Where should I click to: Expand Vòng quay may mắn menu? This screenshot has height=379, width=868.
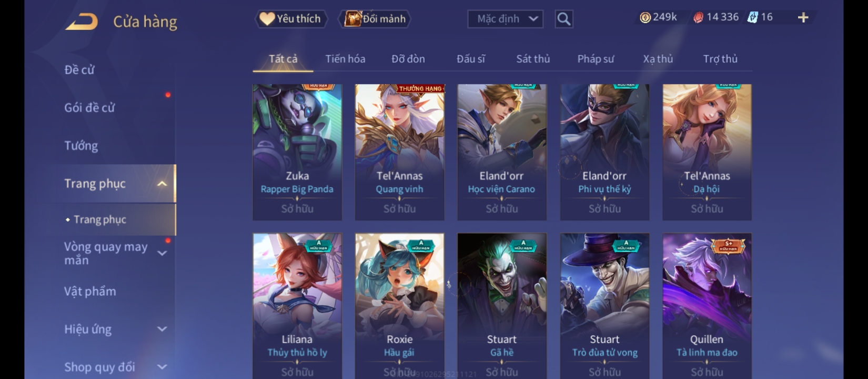[162, 253]
